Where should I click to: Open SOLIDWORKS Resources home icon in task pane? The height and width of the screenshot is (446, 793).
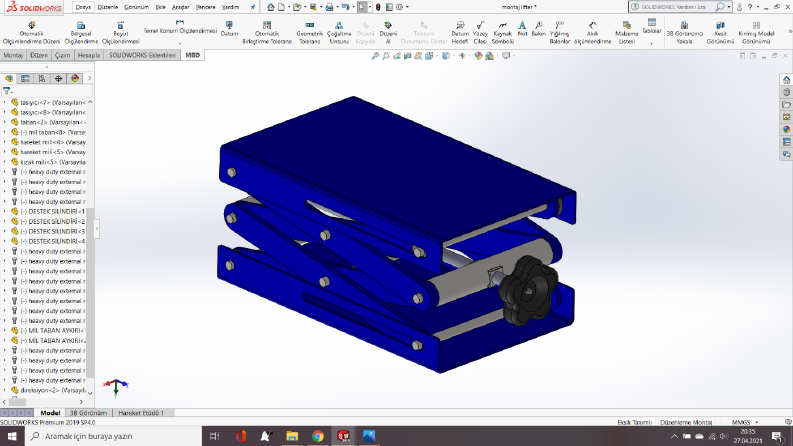click(x=786, y=80)
